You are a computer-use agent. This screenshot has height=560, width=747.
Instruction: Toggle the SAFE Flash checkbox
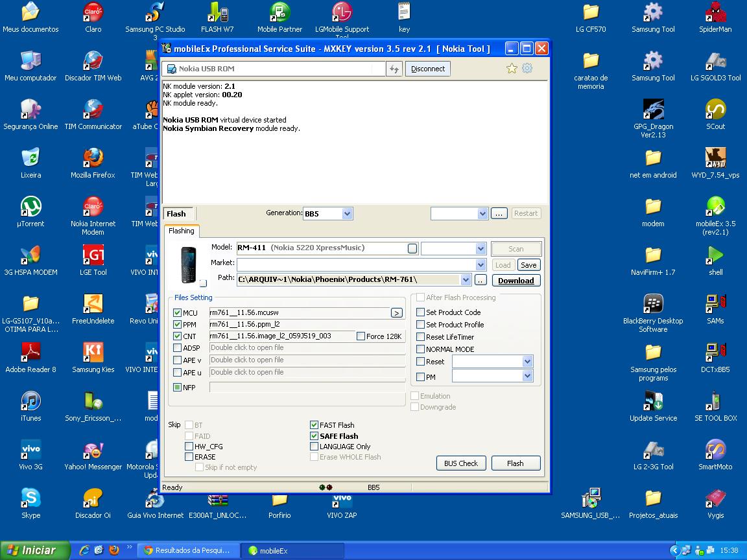314,436
